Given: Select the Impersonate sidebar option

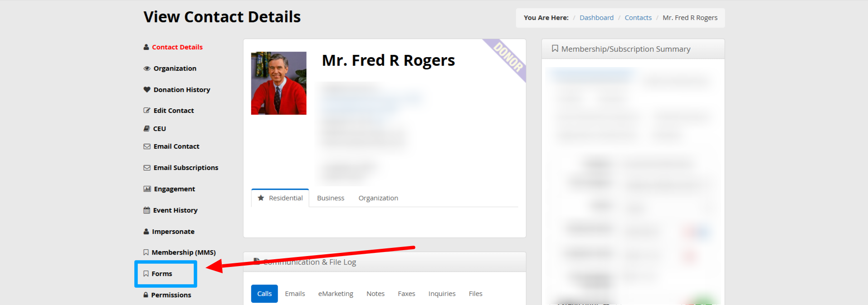Looking at the screenshot, I should coord(173,232).
